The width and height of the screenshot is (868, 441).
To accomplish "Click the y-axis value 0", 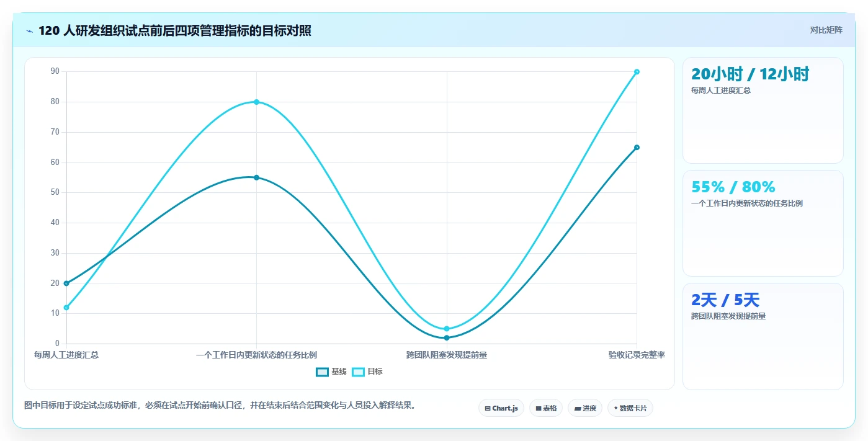I will tap(57, 344).
